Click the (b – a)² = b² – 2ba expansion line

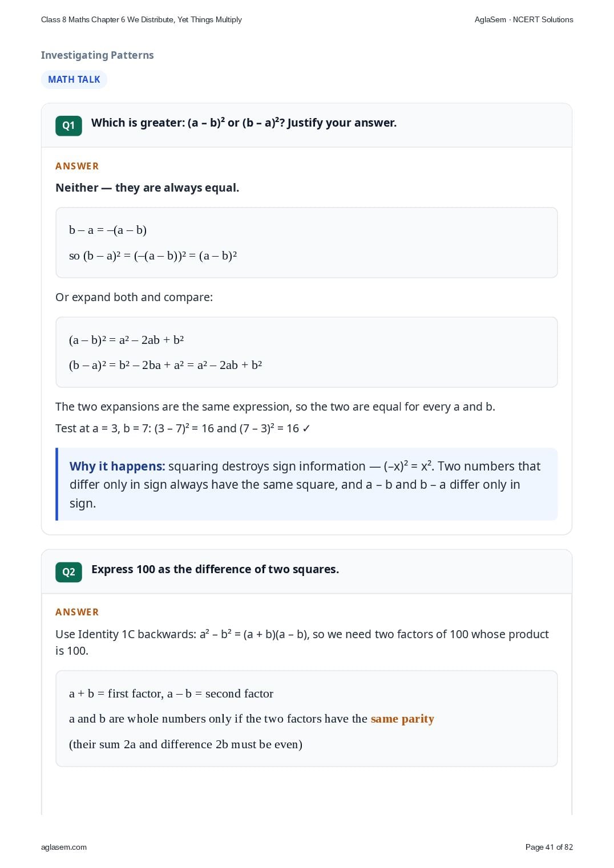click(x=165, y=365)
